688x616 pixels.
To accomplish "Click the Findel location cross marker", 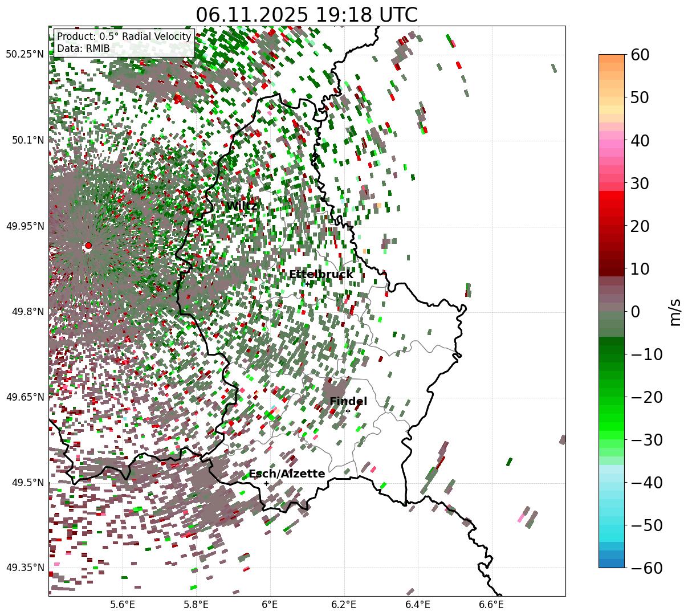I will pos(348,411).
